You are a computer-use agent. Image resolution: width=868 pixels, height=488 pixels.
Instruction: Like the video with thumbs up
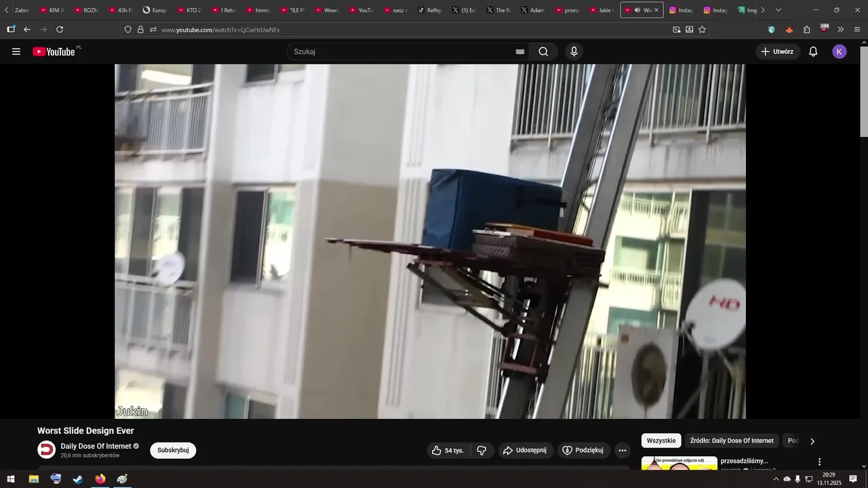(x=448, y=450)
